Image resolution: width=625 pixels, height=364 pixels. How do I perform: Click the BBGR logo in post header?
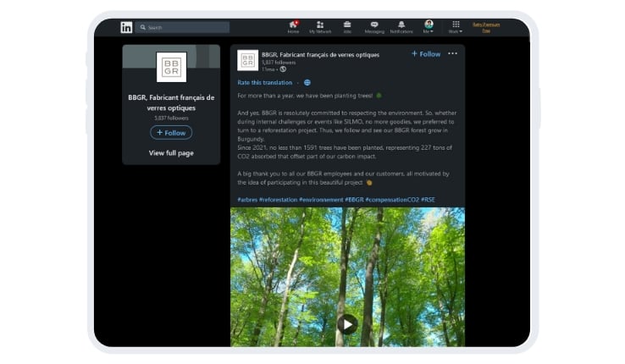click(x=247, y=60)
